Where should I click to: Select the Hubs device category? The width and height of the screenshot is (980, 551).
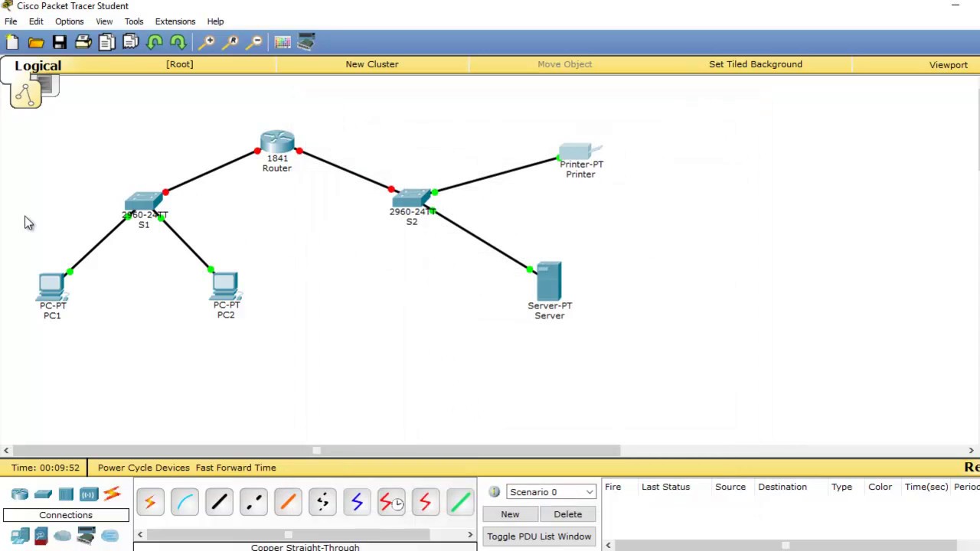coord(66,494)
